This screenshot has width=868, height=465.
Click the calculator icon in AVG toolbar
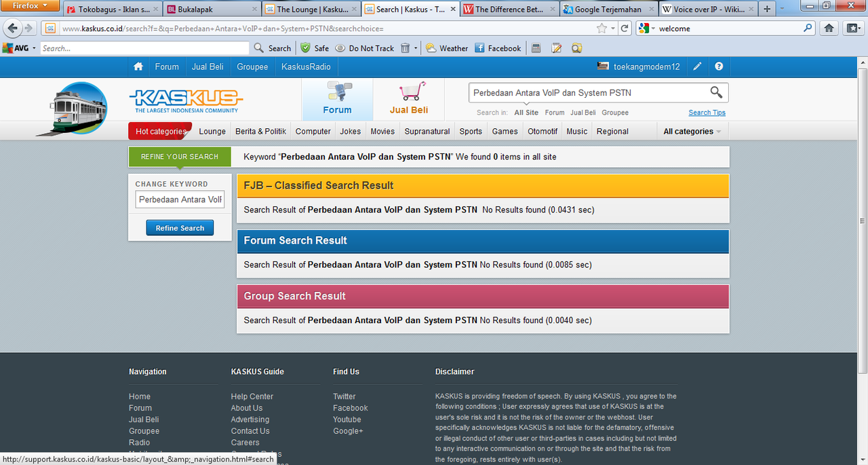click(x=536, y=48)
